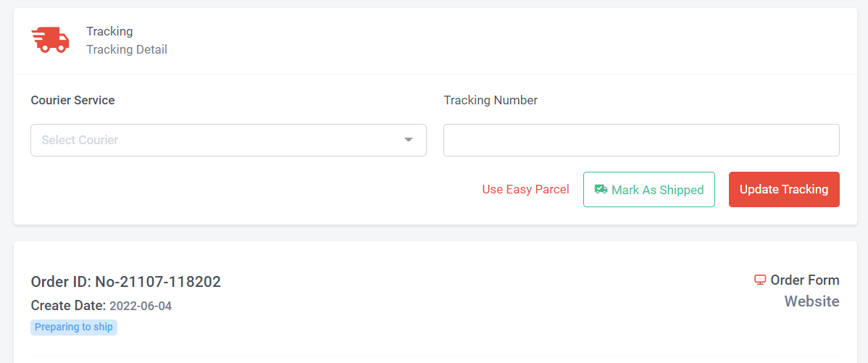Click the 'Create Date:' label

pyautogui.click(x=68, y=306)
